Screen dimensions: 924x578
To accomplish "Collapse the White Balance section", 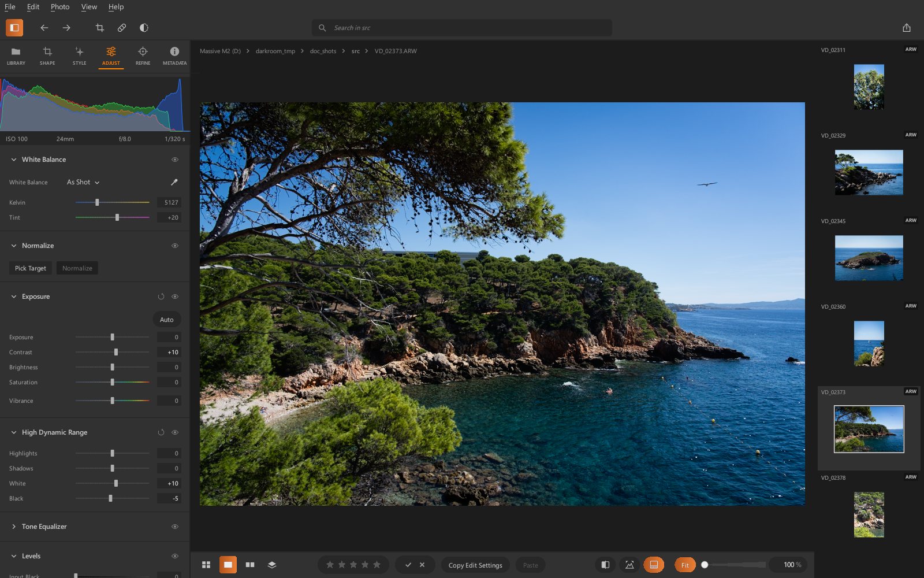I will [14, 160].
